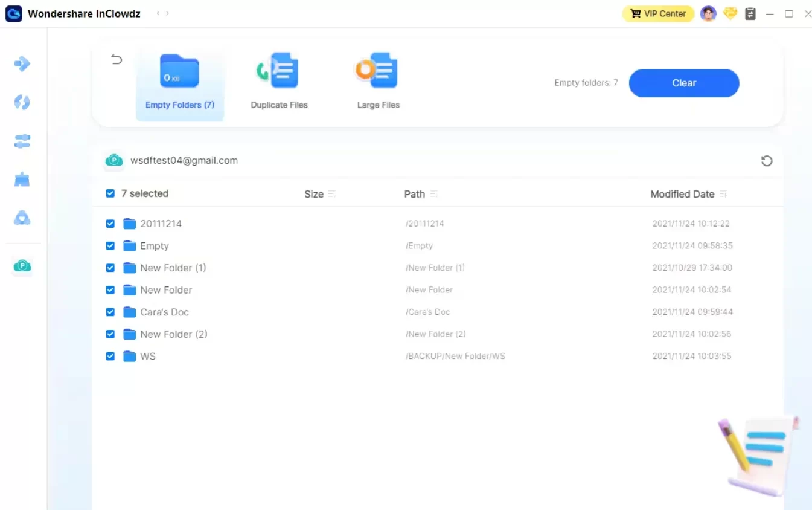
Task: Click folder name Cara's Doc
Action: pos(165,312)
